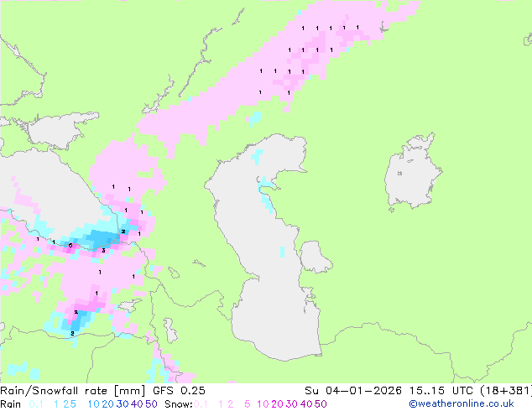Click the snow legend 20 value
This screenshot has height=411, width=532.
click(x=277, y=404)
